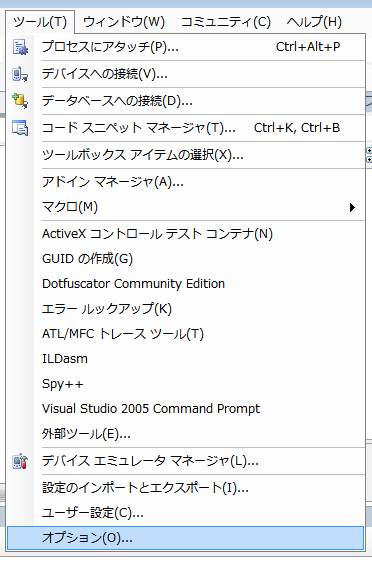The width and height of the screenshot is (372, 564).
Task: Select プロセスにアタッチ(P)... menu entry
Action: pos(186,47)
